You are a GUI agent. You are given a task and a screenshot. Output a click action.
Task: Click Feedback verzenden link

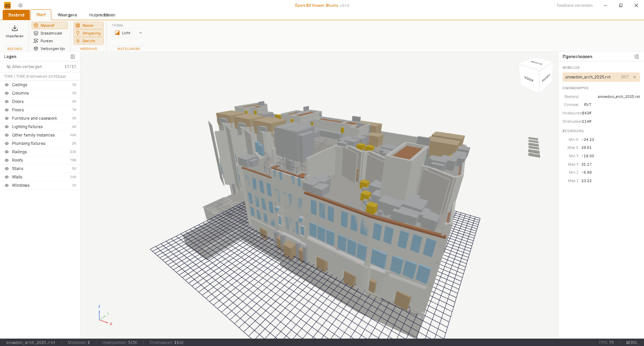(x=575, y=5)
